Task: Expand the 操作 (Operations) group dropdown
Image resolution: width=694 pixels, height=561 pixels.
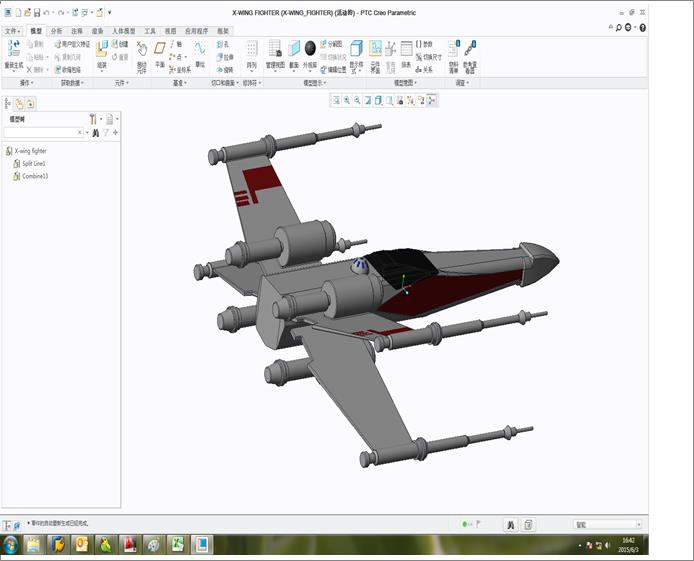Action: (x=27, y=83)
